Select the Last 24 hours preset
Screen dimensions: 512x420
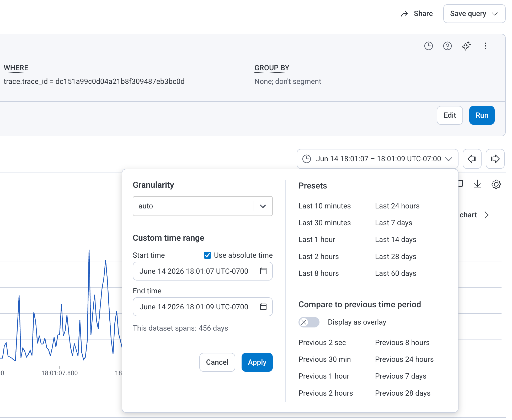(x=397, y=206)
